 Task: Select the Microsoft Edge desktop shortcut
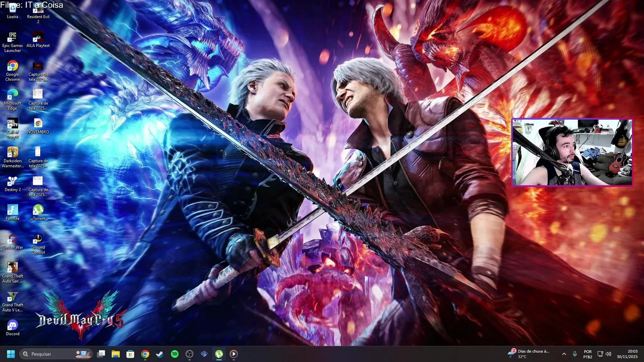(x=13, y=100)
